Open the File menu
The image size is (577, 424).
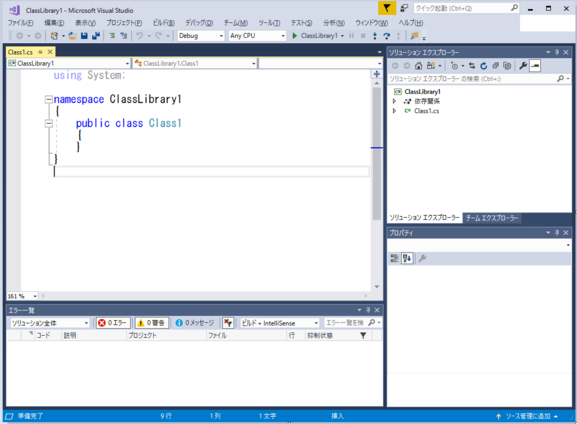pyautogui.click(x=21, y=23)
